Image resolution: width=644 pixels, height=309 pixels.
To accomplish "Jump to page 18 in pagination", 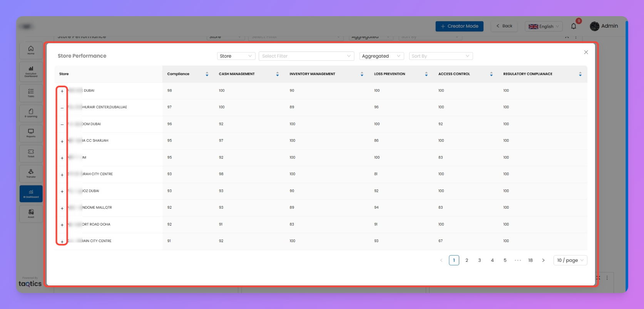I will [x=530, y=261].
